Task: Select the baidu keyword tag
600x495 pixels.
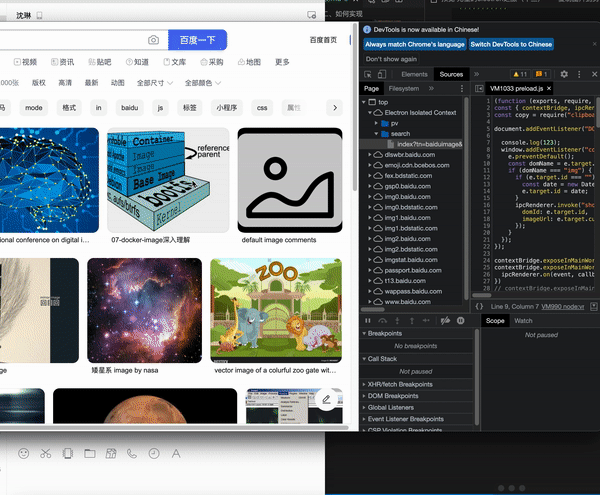Action: [130, 108]
